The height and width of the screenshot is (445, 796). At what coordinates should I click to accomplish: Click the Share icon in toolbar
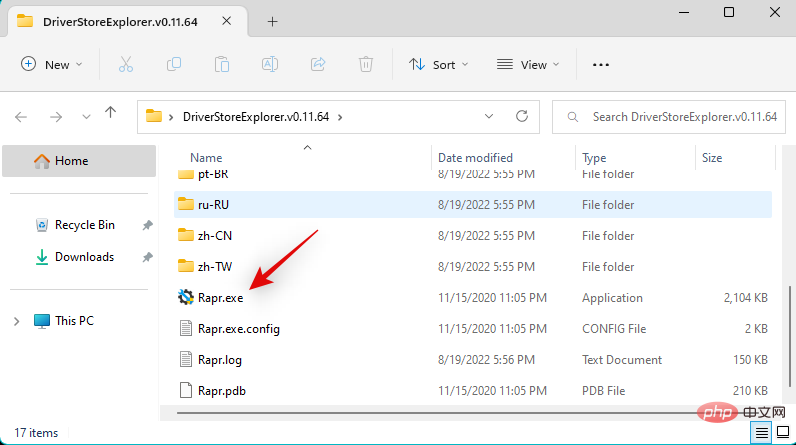point(318,64)
